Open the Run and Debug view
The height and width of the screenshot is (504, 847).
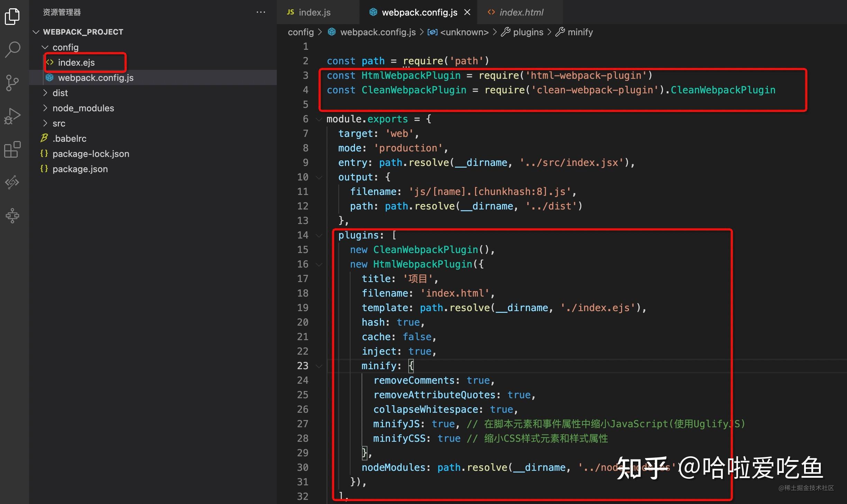12,115
